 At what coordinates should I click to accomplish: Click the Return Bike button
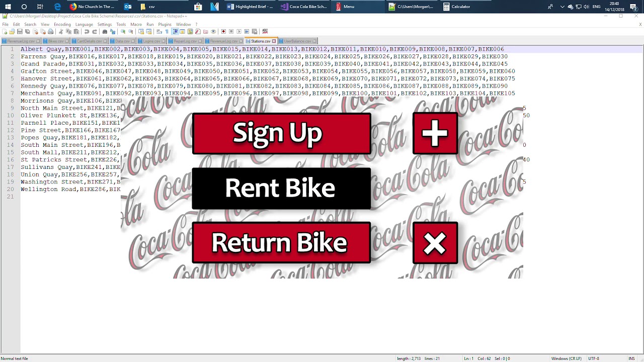(282, 243)
